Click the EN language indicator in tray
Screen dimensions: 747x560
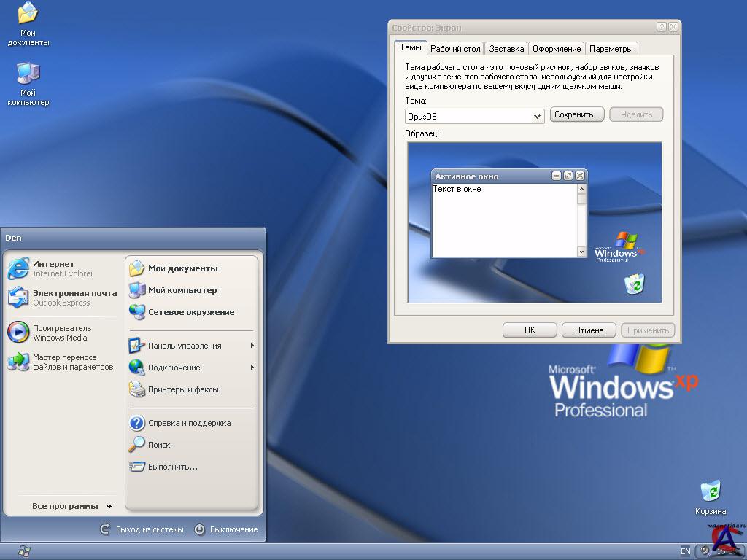[x=685, y=551]
